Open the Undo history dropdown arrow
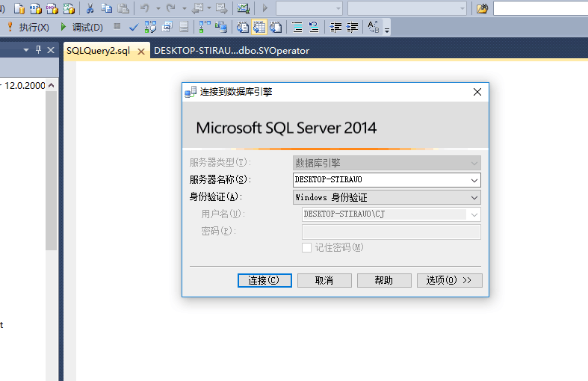This screenshot has width=588, height=381. pos(158,8)
